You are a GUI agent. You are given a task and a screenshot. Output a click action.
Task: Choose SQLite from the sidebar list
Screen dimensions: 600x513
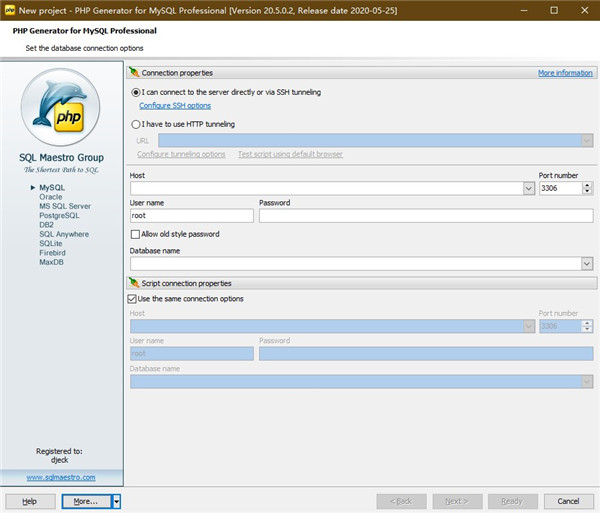pyautogui.click(x=52, y=243)
